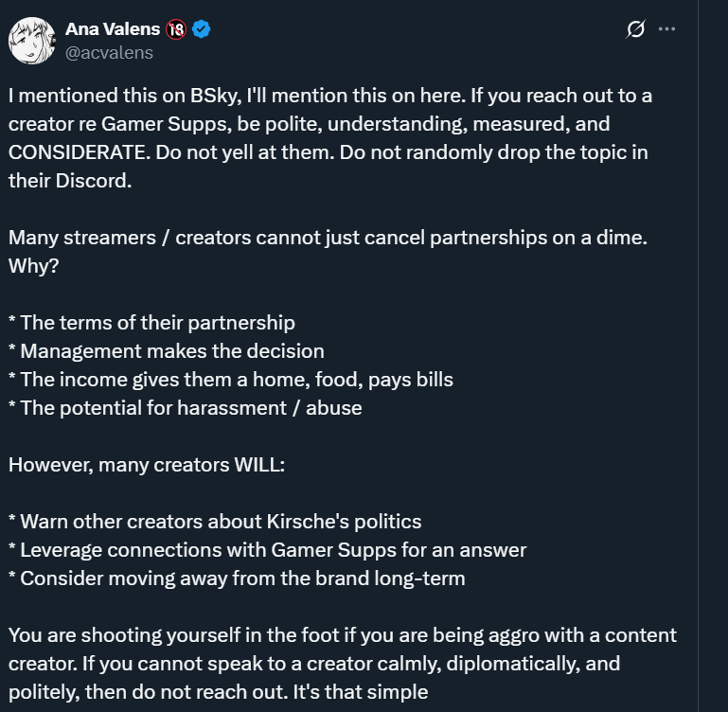Image resolution: width=728 pixels, height=712 pixels.
Task: Click the line 'However, many creators WILL:'
Action: point(147,465)
